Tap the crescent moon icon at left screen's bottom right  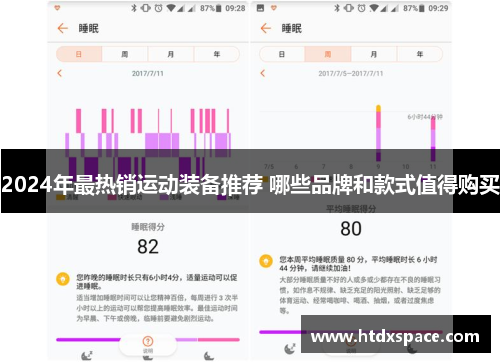coord(209,356)
